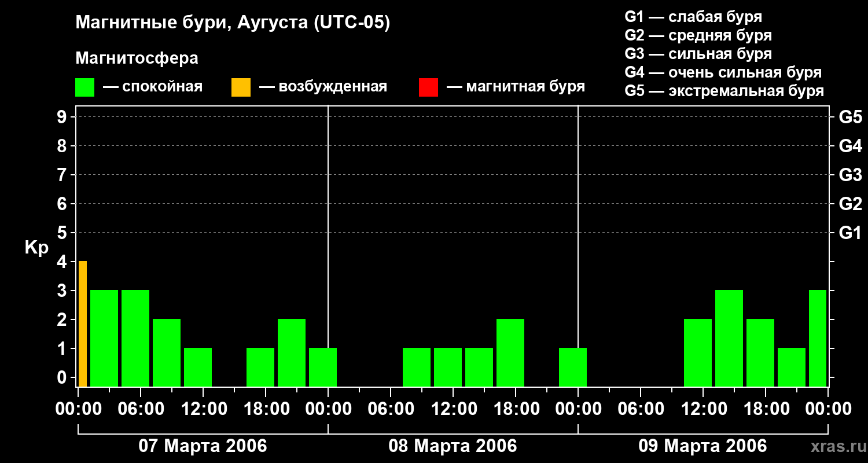Click the G1 storm level label
The image size is (868, 463).
(x=850, y=233)
